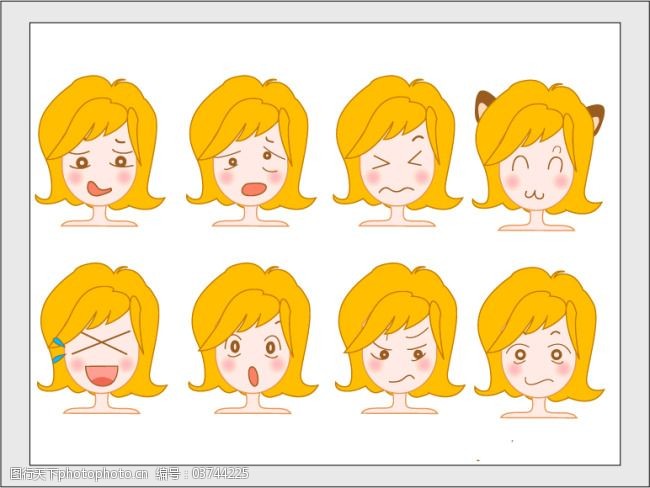Select the sad face with open mouth
The height and width of the screenshot is (488, 650).
coord(250,151)
